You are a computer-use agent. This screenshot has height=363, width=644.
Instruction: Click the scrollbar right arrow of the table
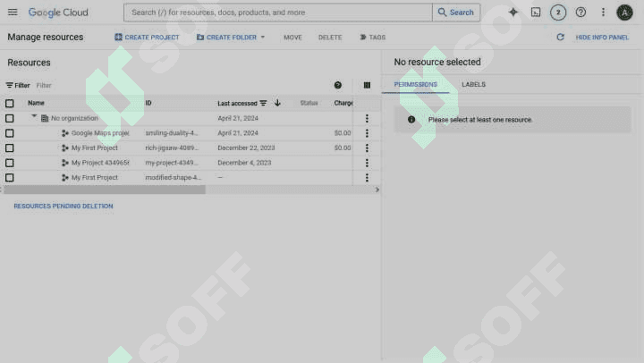click(x=377, y=190)
